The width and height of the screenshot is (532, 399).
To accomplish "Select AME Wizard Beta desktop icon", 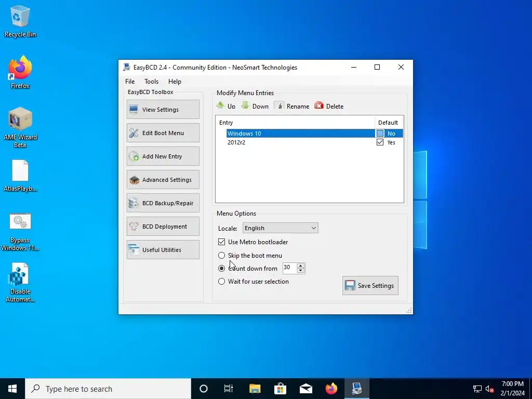I will (20, 128).
